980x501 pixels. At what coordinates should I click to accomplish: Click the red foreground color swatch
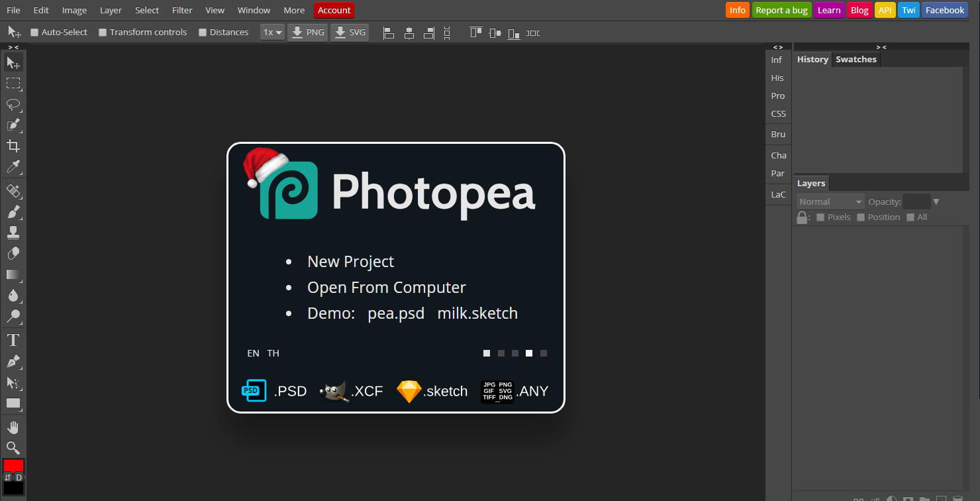pos(13,466)
